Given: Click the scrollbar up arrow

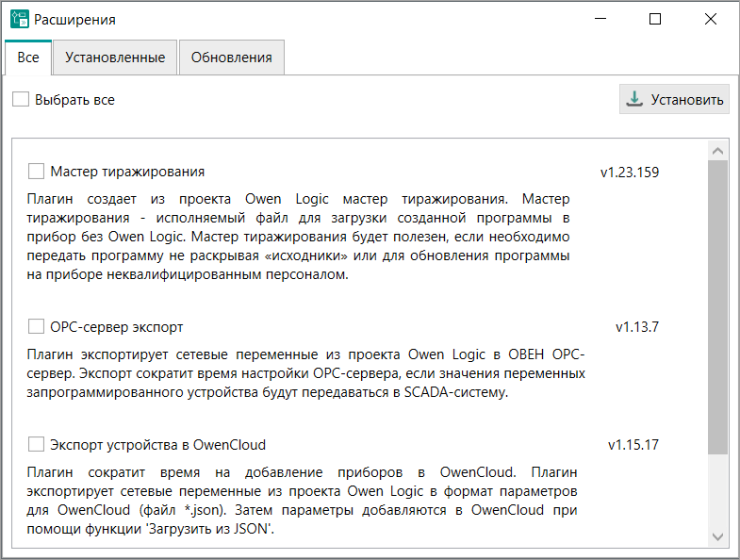Looking at the screenshot, I should click(717, 151).
